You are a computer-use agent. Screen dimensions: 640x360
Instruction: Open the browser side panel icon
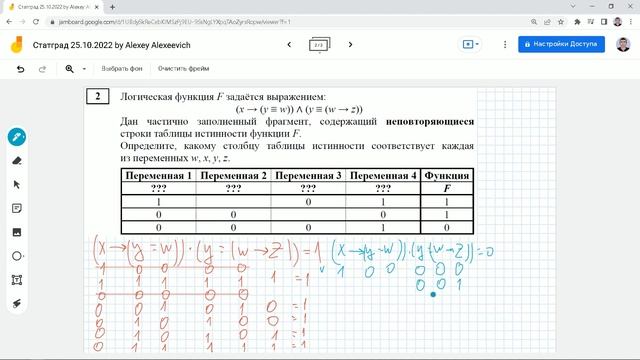(604, 22)
